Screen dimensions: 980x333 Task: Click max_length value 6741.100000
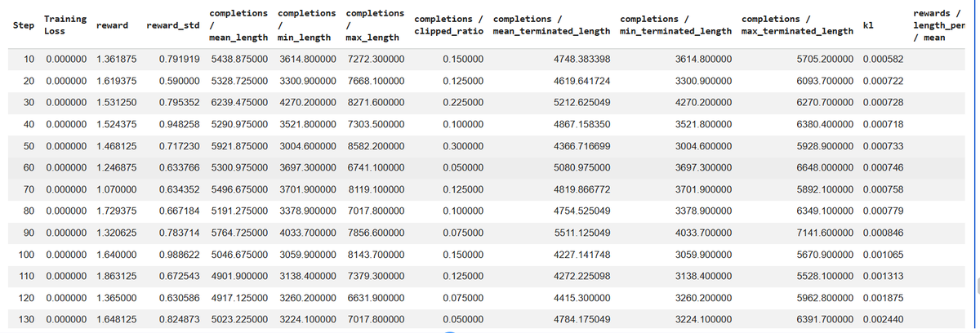point(377,168)
